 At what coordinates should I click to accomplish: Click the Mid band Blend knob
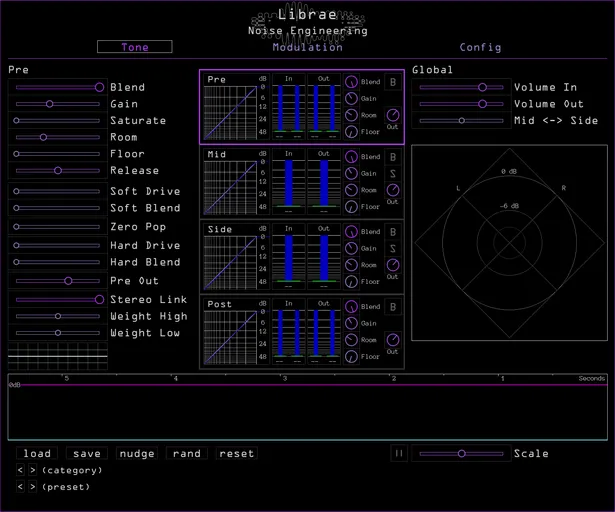[x=351, y=157]
